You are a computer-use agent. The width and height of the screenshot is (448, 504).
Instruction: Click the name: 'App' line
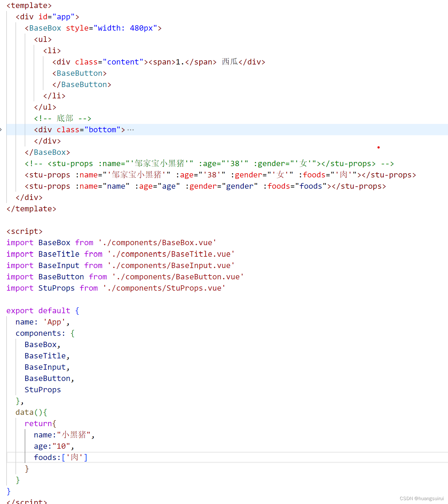(43, 322)
